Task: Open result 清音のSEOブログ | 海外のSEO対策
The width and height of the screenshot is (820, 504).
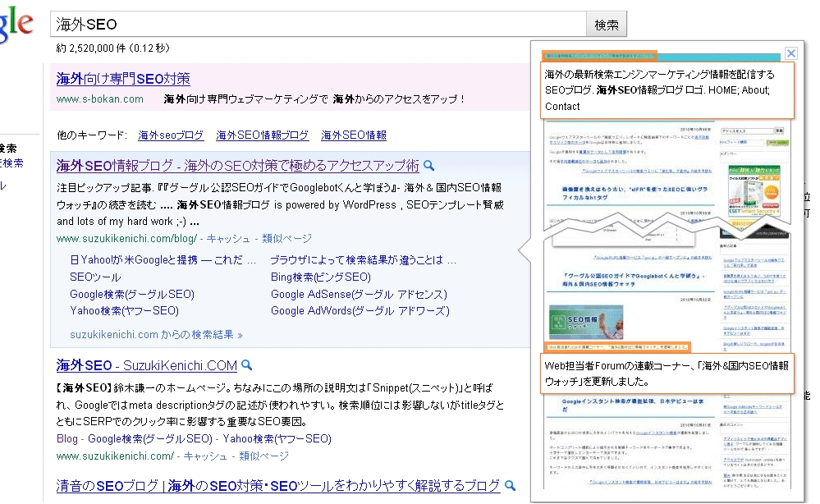Action: (277, 486)
